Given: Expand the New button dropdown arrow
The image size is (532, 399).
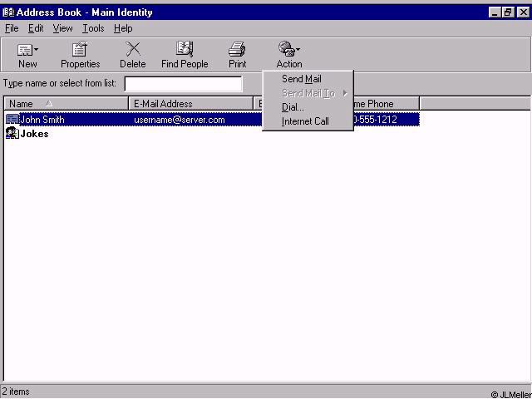Looking at the screenshot, I should click(37, 51).
